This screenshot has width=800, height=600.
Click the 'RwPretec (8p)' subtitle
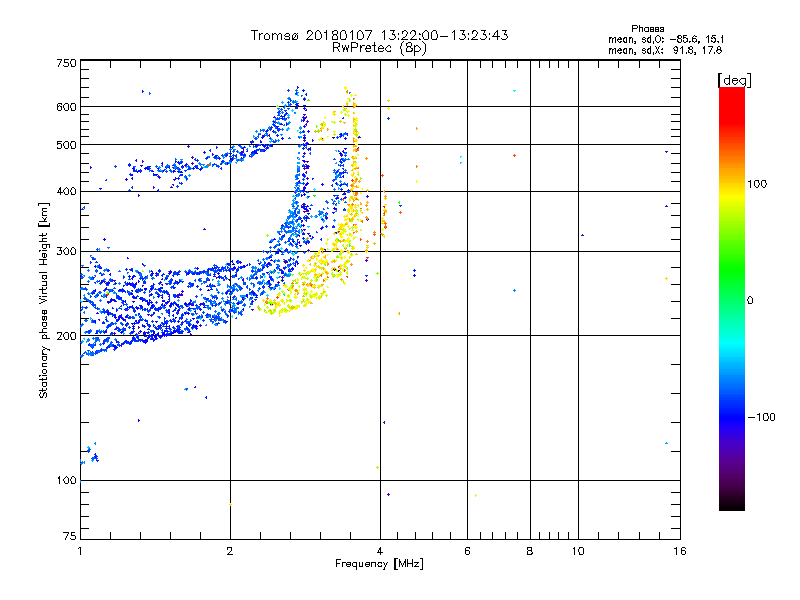379,48
